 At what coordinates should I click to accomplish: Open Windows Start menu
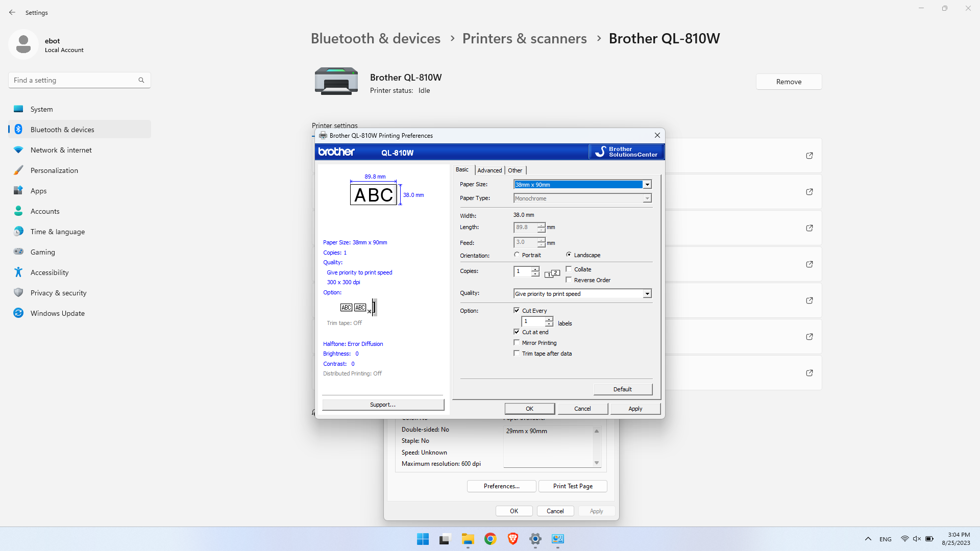point(423,539)
